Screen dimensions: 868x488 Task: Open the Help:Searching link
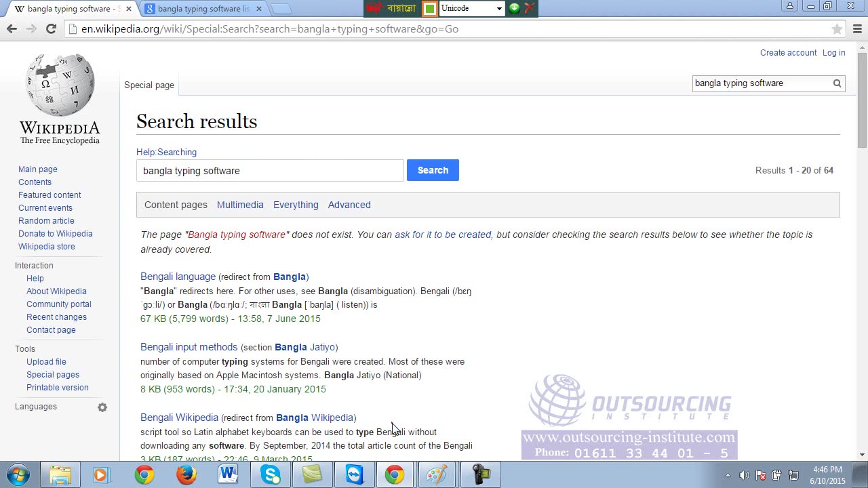click(166, 152)
